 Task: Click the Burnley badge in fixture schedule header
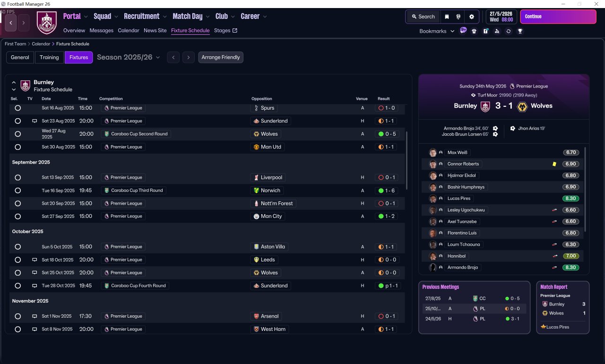point(26,86)
